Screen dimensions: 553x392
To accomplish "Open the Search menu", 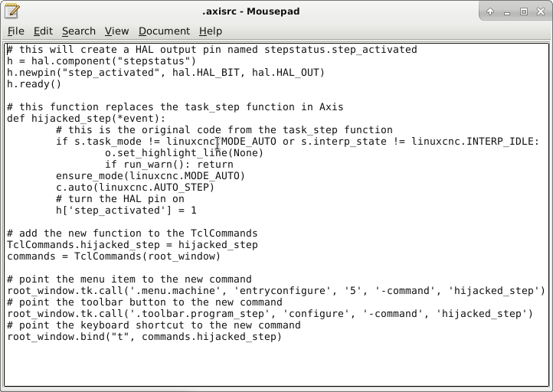I will coord(79,31).
